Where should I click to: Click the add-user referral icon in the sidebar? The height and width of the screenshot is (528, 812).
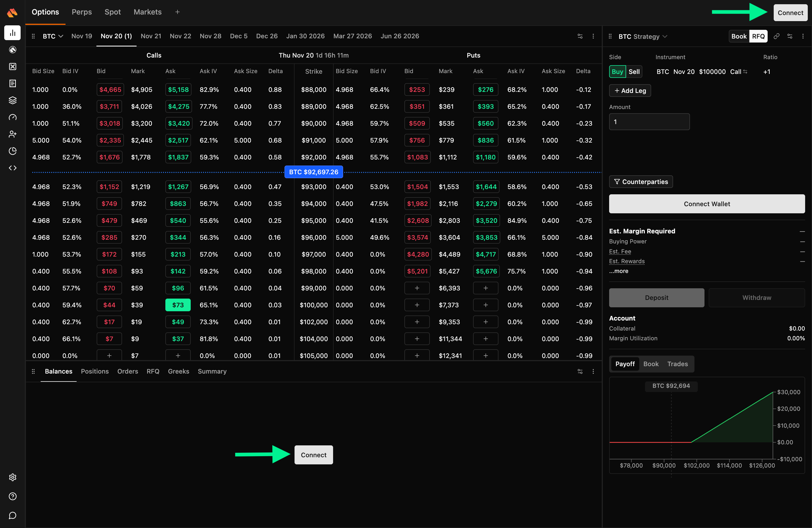[13, 134]
